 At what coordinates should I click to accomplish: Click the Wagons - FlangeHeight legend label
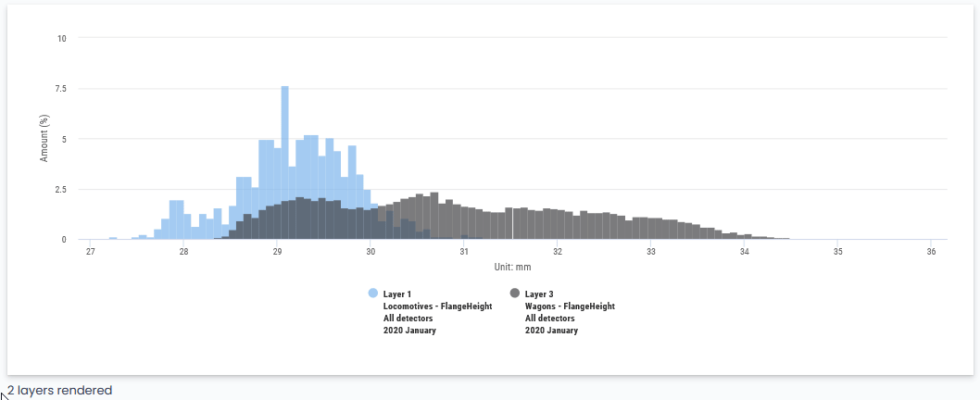coord(570,306)
